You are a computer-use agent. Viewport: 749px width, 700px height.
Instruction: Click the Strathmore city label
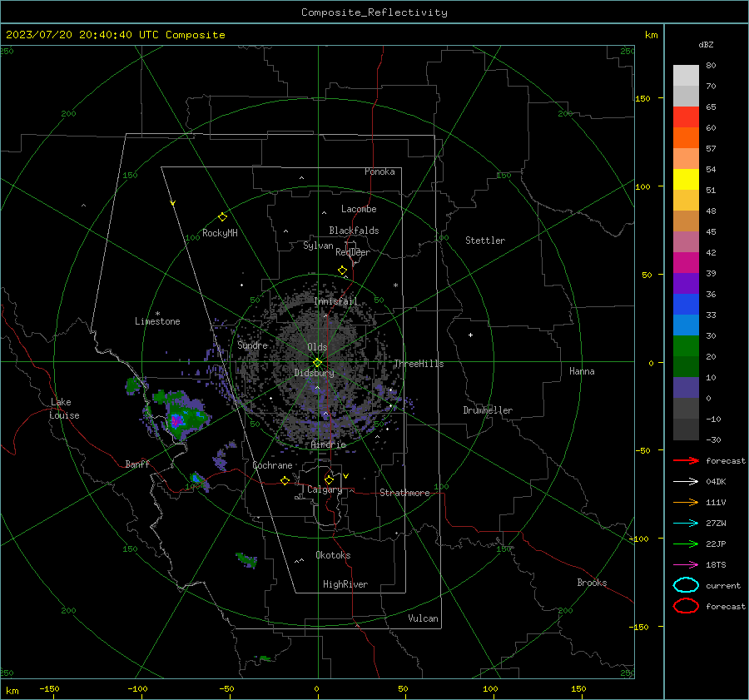pos(404,493)
